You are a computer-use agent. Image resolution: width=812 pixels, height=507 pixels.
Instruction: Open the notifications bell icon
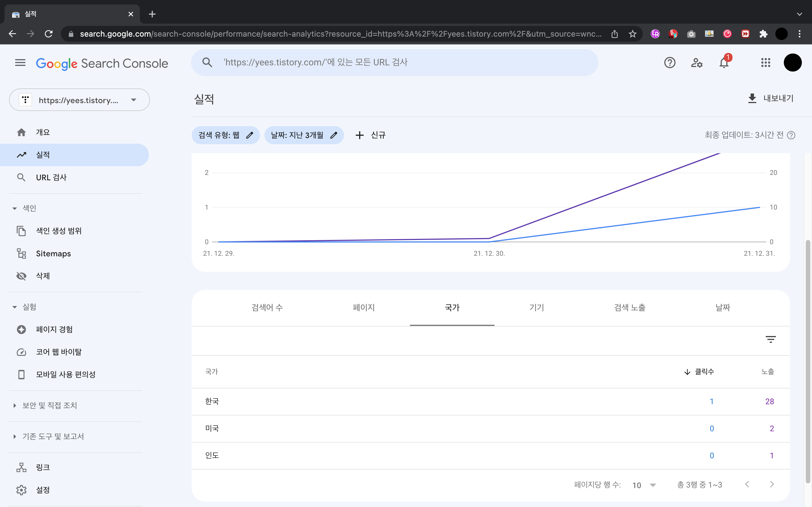pos(724,63)
